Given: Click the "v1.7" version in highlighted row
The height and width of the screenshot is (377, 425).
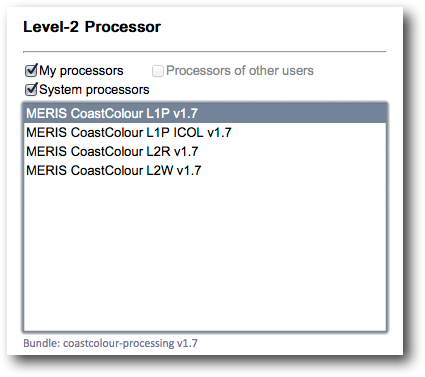Looking at the screenshot, I should (185, 113).
